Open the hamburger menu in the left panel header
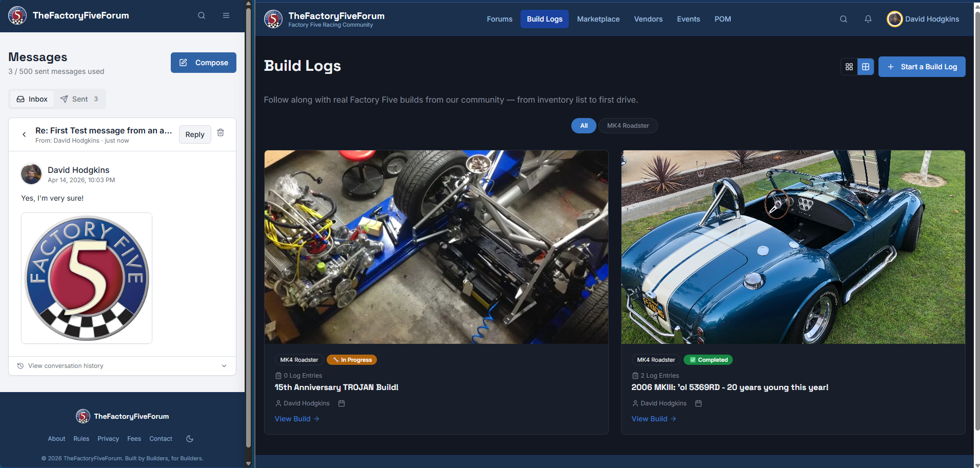 tap(226, 15)
